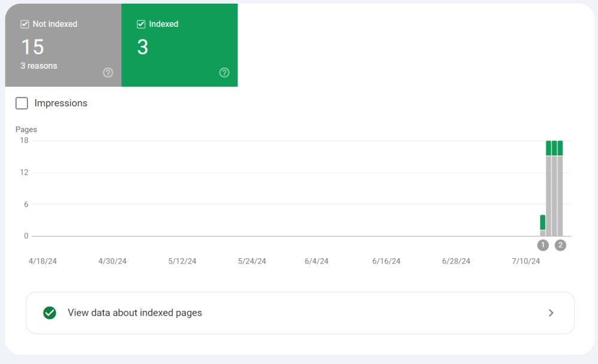Uncheck the Not indexed checkbox

[25, 25]
